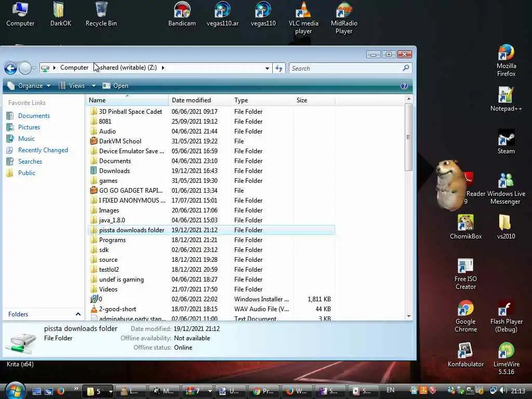Launch Free ISO Creator from the desktop
532x399 pixels.
pyautogui.click(x=465, y=274)
